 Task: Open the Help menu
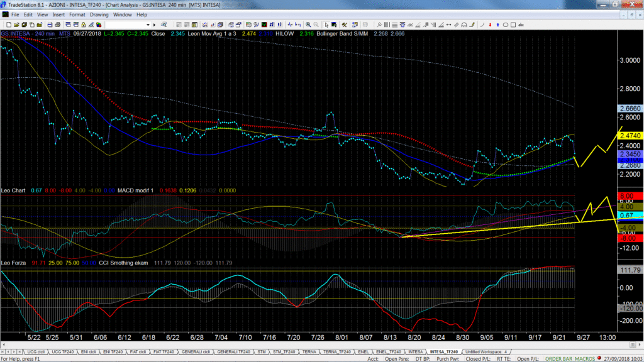pos(142,15)
